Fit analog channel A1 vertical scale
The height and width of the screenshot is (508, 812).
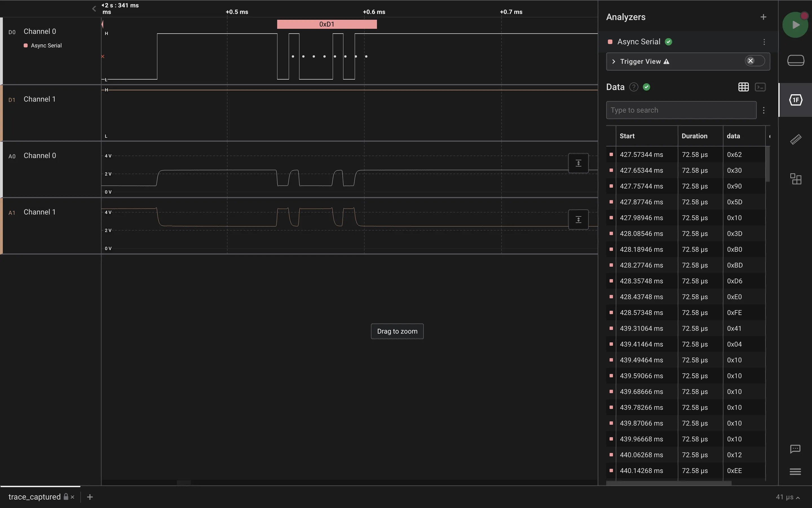pos(578,220)
